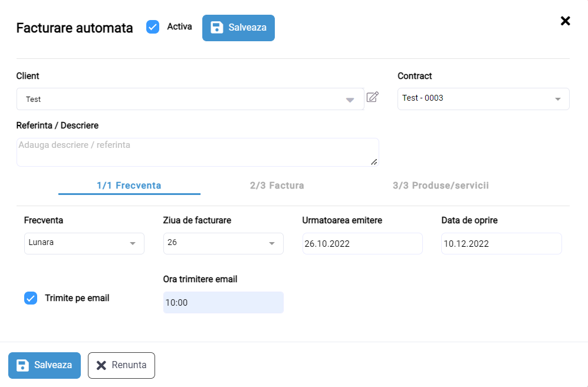
Task: Close the dialog with the X icon
Action: [x=565, y=21]
